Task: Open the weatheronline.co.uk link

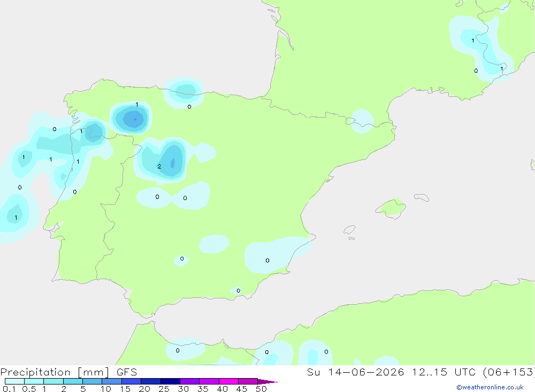Action: coord(490,387)
